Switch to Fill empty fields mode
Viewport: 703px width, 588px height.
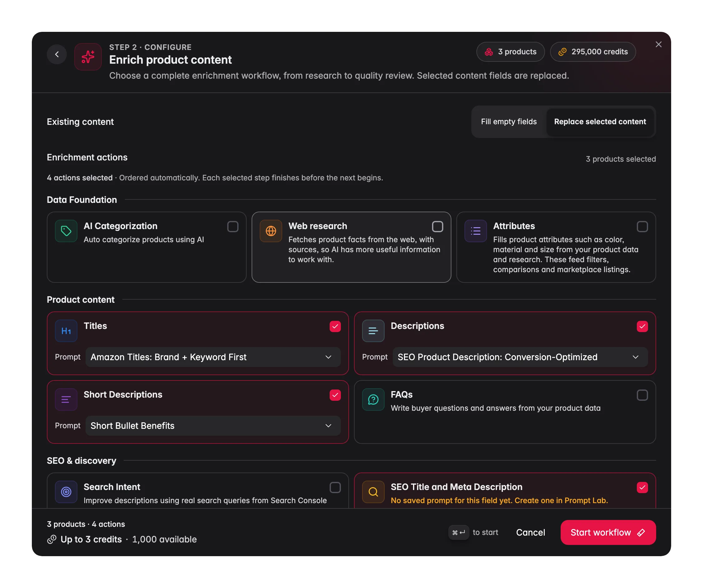point(509,121)
